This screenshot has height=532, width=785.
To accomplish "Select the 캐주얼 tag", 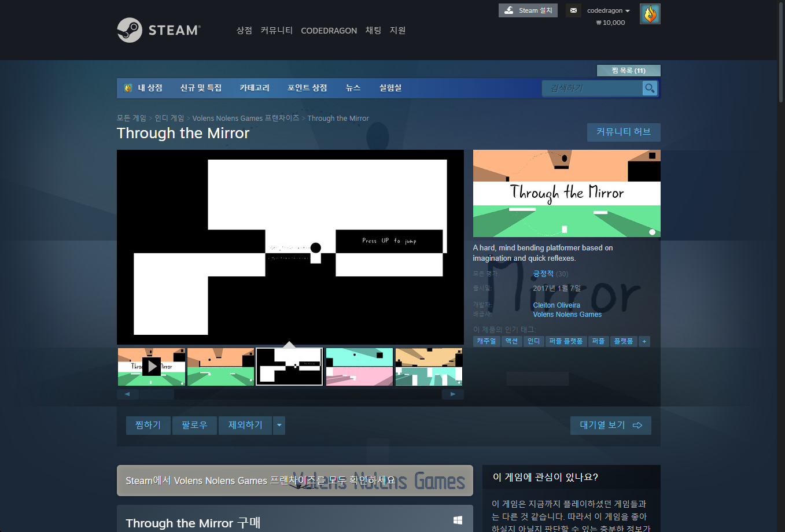I will (486, 341).
